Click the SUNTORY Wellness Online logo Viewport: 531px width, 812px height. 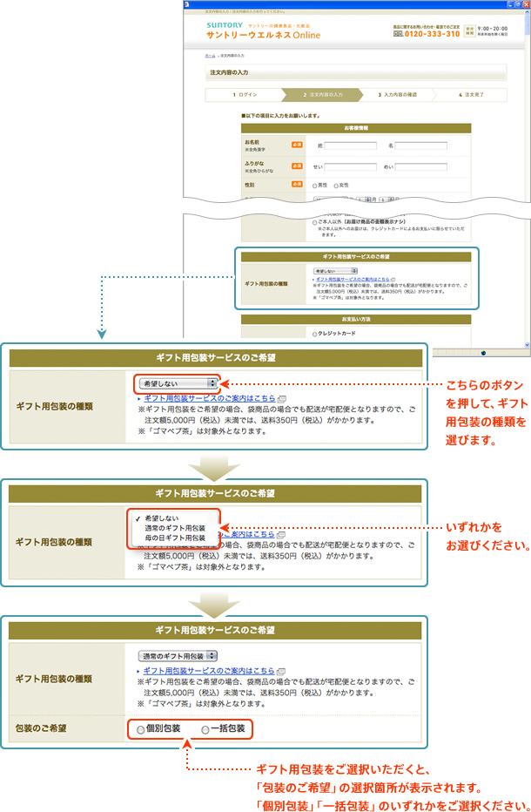click(x=263, y=31)
